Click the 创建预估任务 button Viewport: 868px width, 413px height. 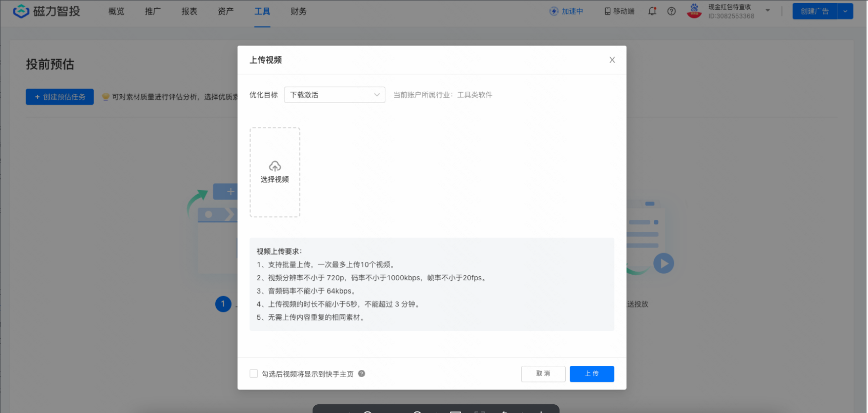point(59,97)
